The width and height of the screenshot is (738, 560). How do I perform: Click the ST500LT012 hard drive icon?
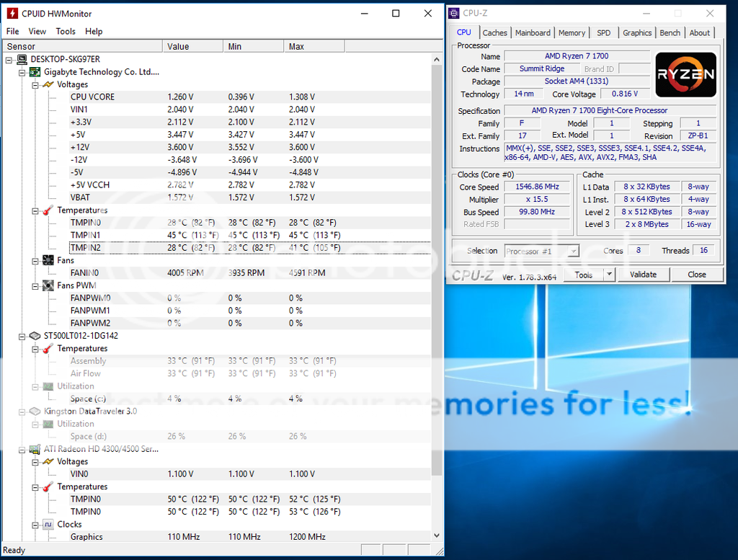(35, 336)
